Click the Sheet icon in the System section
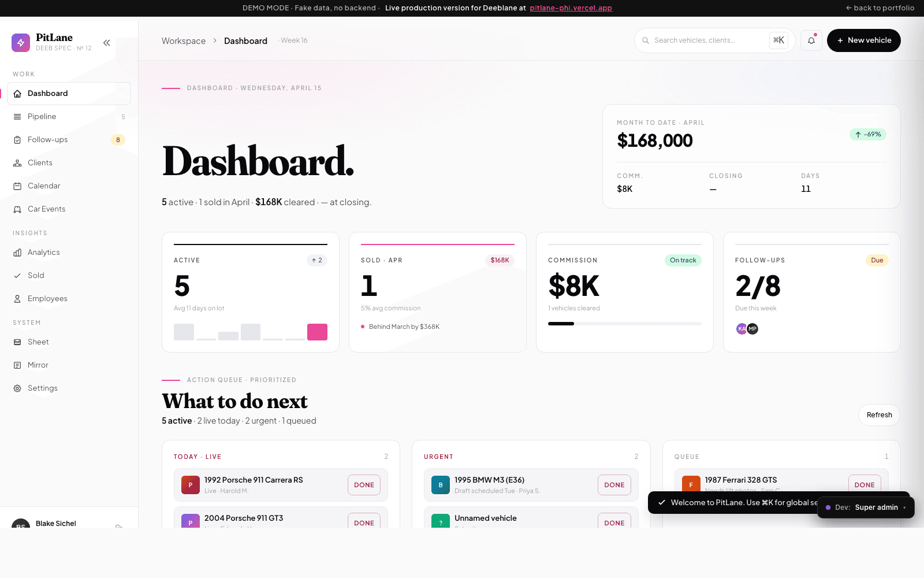The height and width of the screenshot is (578, 924). click(x=17, y=342)
